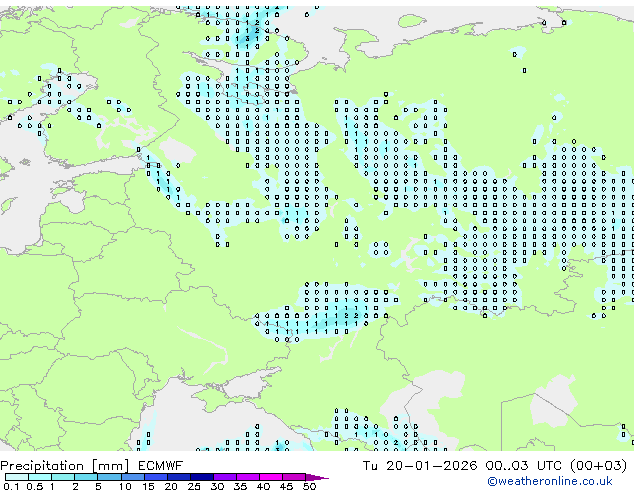Click the '0.1' scale value

pyautogui.click(x=11, y=486)
